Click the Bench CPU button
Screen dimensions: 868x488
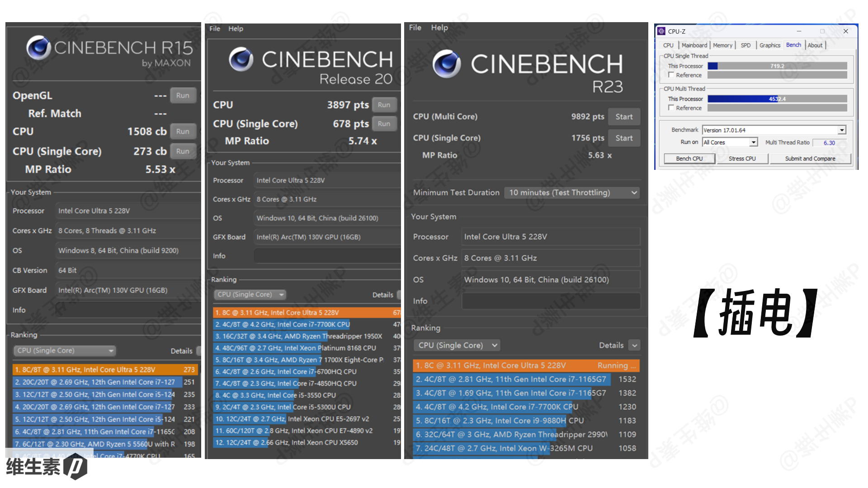click(689, 159)
